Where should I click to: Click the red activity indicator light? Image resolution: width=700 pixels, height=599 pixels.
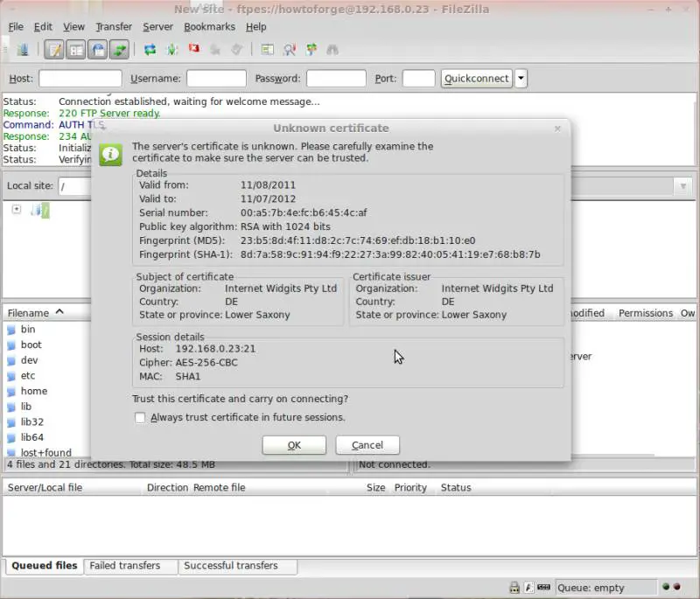pyautogui.click(x=676, y=587)
